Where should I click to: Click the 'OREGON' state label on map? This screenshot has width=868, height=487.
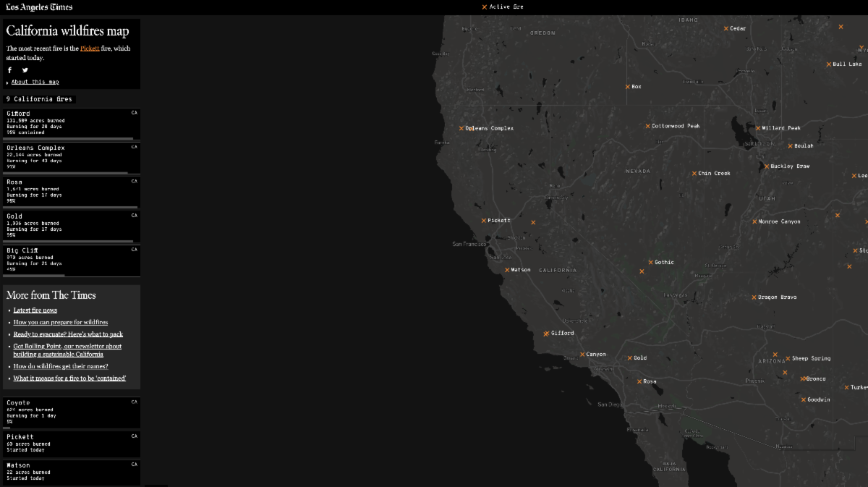pyautogui.click(x=542, y=33)
